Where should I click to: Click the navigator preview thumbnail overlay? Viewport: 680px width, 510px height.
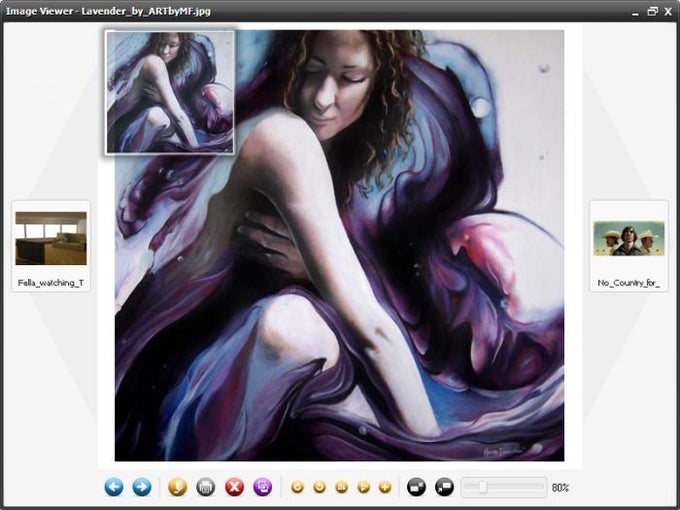point(170,92)
